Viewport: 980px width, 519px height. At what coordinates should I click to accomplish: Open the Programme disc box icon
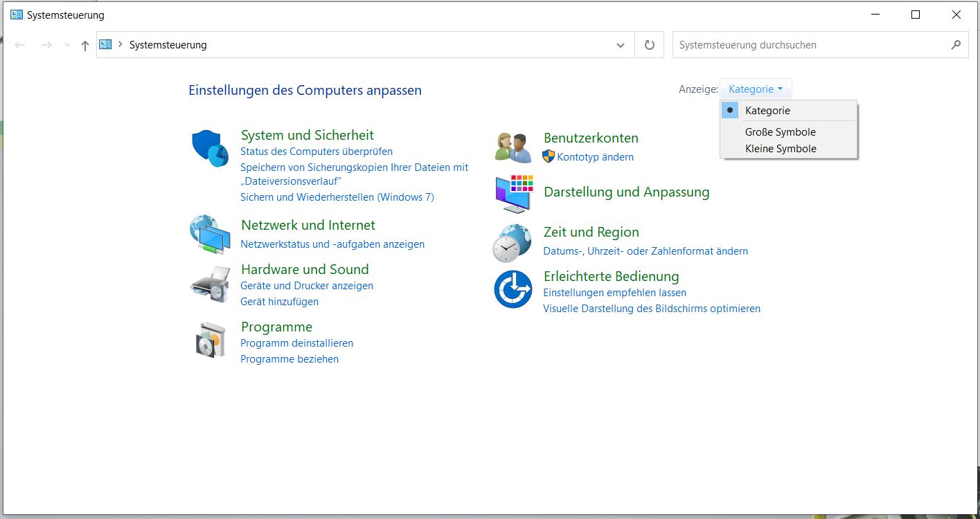click(210, 340)
